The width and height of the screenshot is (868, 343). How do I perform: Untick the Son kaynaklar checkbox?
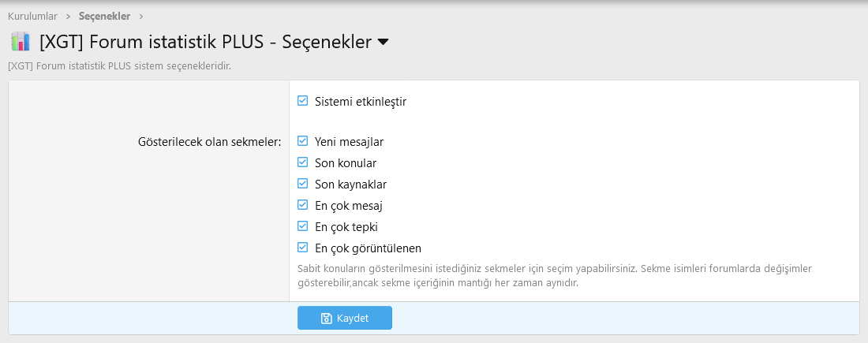pyautogui.click(x=302, y=184)
